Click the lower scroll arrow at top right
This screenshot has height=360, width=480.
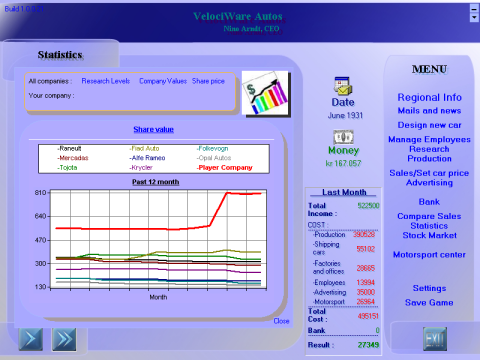coord(474,17)
